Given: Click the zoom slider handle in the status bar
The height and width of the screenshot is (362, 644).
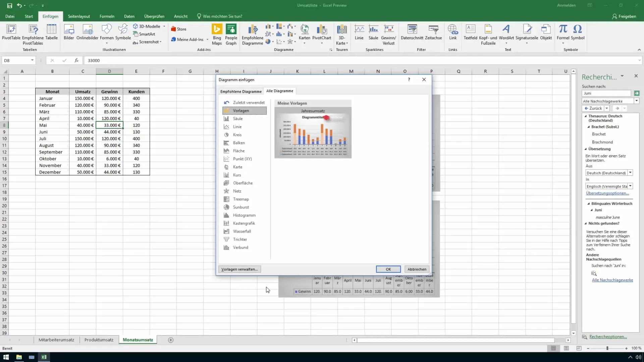Looking at the screenshot, I should [x=607, y=349].
